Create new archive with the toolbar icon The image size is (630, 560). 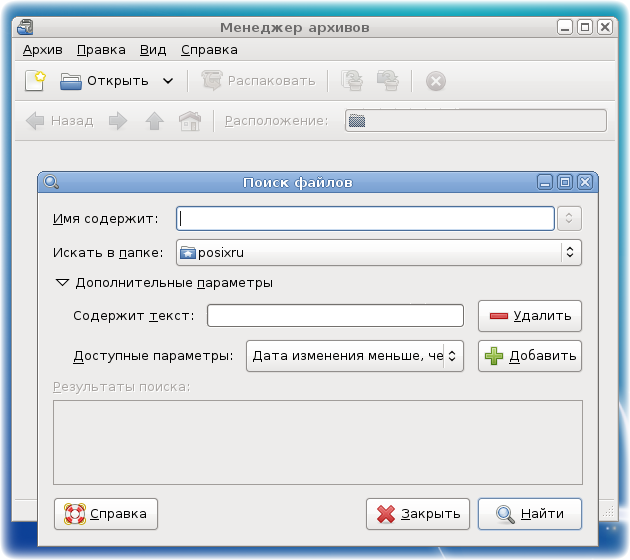pos(35,81)
